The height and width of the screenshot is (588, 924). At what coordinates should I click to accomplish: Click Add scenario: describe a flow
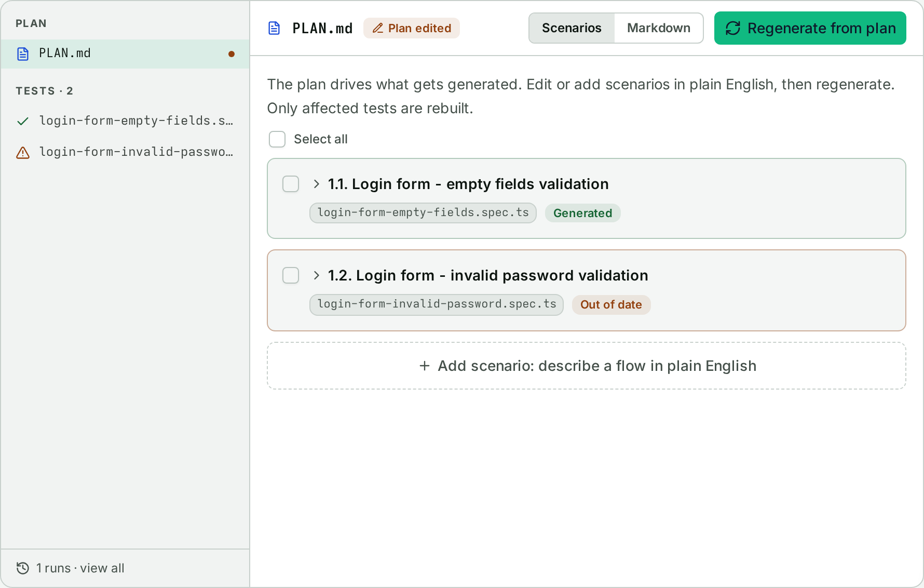click(x=587, y=366)
